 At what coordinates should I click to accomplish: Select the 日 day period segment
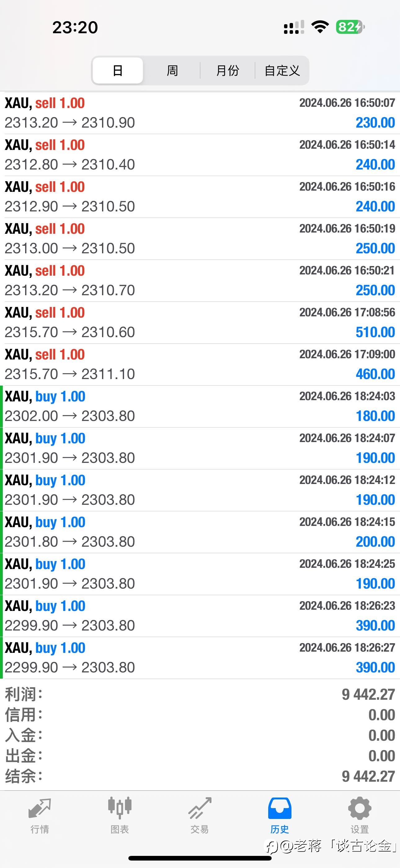tap(118, 70)
